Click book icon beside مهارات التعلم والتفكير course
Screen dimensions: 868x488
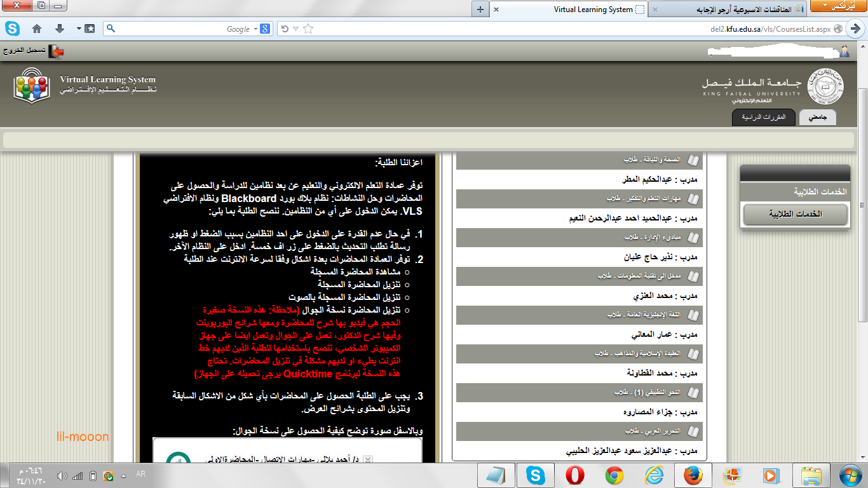692,199
